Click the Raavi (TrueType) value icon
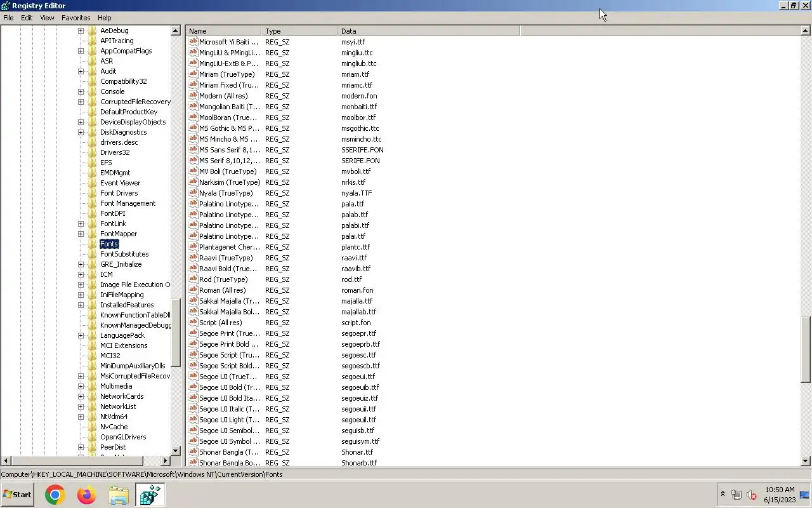The image size is (812, 508). pos(193,258)
